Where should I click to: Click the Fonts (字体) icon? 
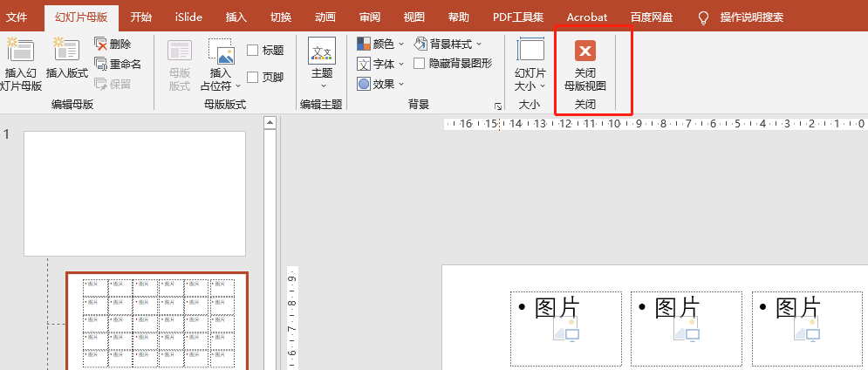[364, 65]
